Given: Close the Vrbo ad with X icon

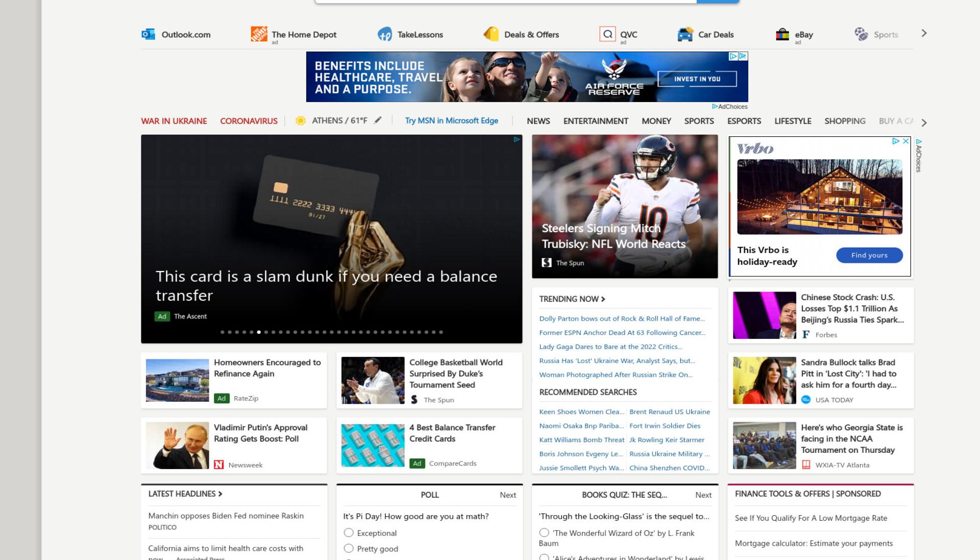Looking at the screenshot, I should point(906,141).
